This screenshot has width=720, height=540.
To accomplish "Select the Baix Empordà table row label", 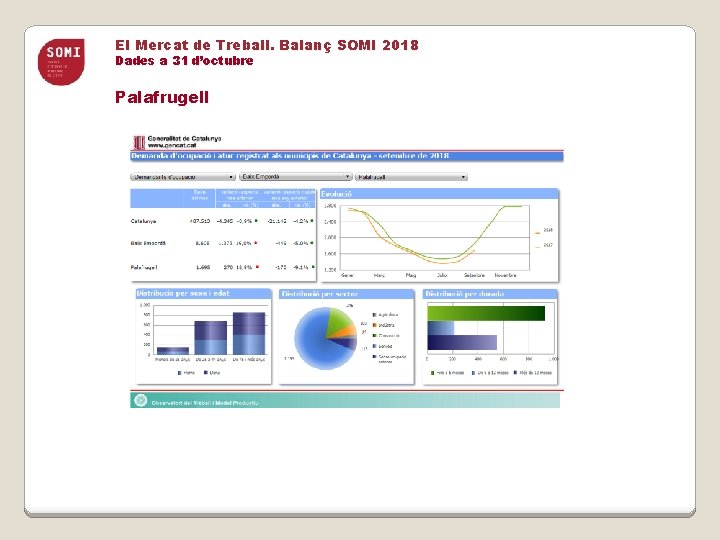I will [x=148, y=243].
